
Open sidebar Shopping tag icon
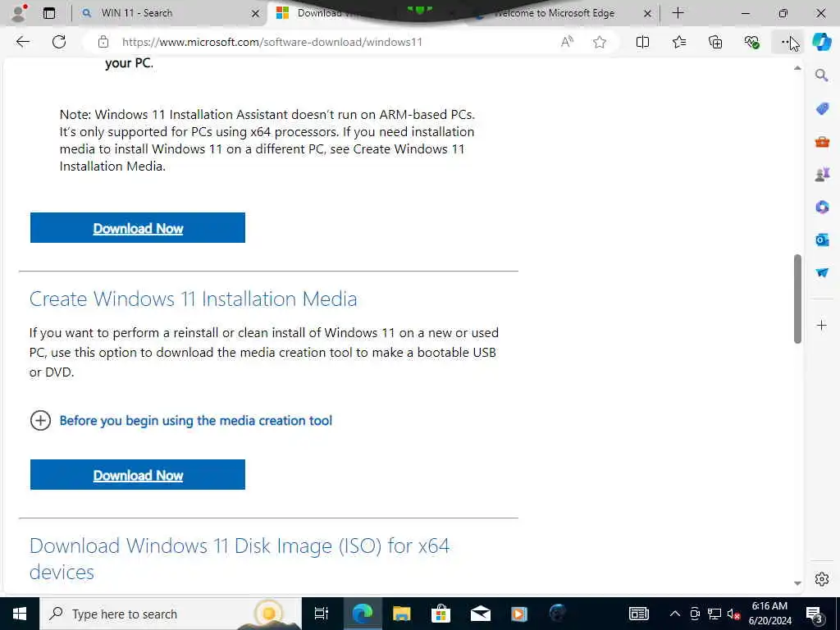[822, 109]
